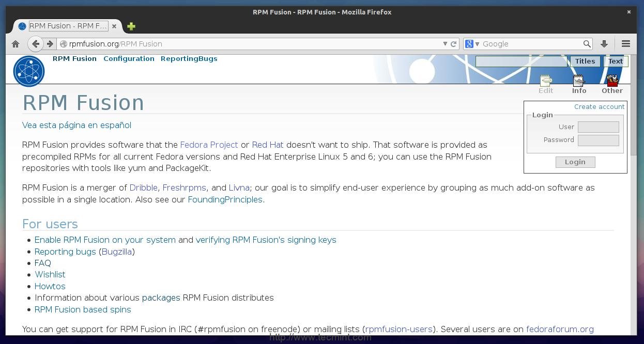644x344 pixels.
Task: Click the For users heading
Action: click(50, 224)
